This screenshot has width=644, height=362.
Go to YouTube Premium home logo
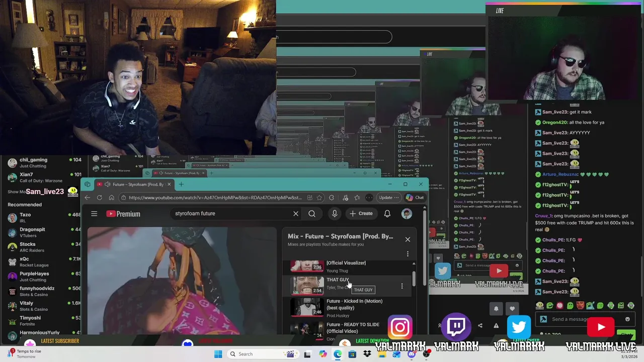click(x=123, y=214)
